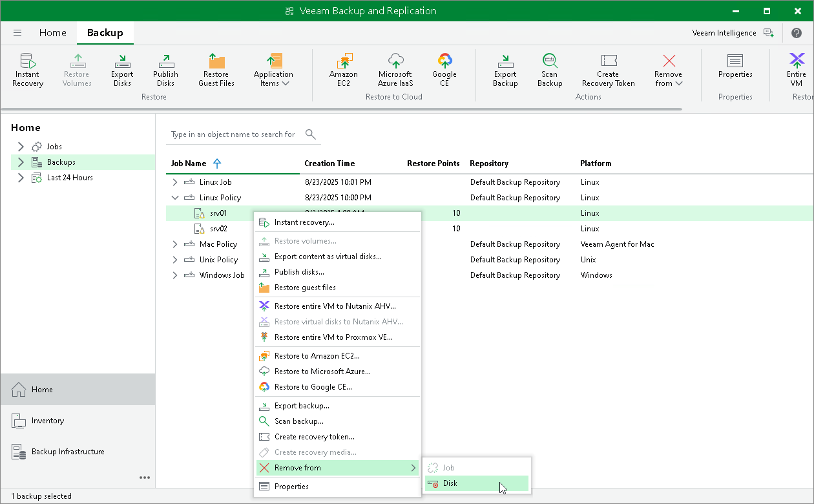Choose Restore to Amazon EC2... menu entry

(x=337, y=356)
